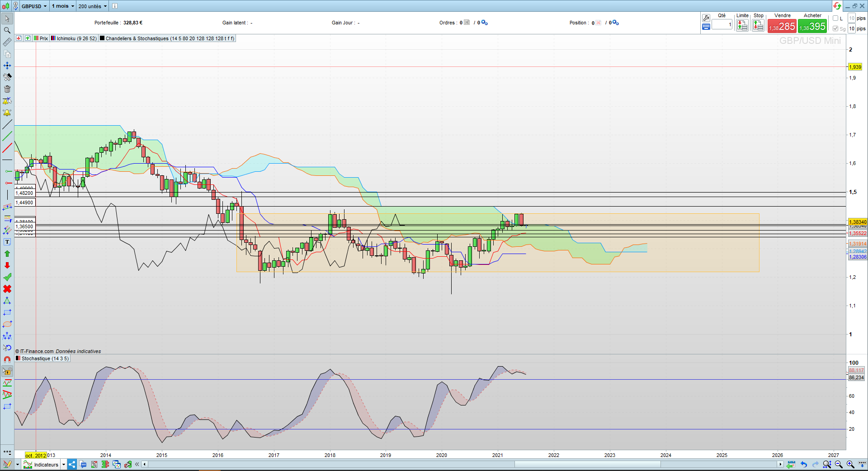Click the Qté quantity input field
The height and width of the screenshot is (471, 868).
722,24
